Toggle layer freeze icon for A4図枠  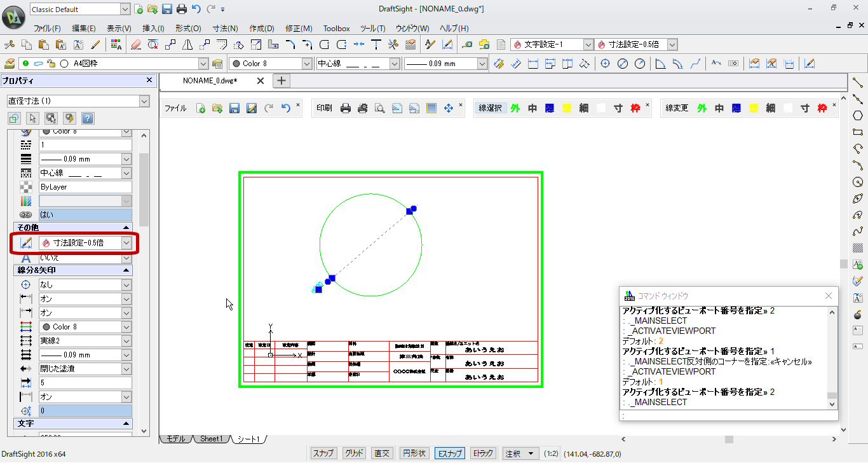pos(38,64)
